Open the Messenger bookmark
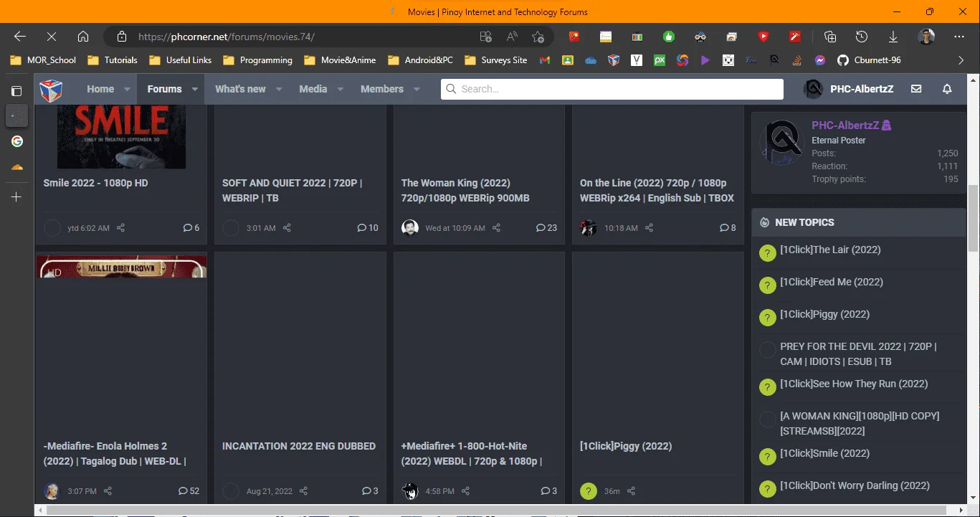The image size is (980, 517). point(820,60)
